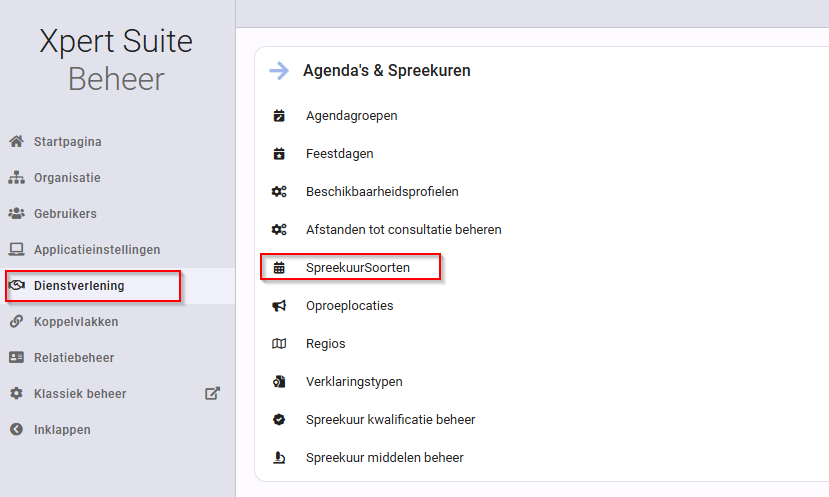Open the Agendagroepen link

[x=352, y=115]
